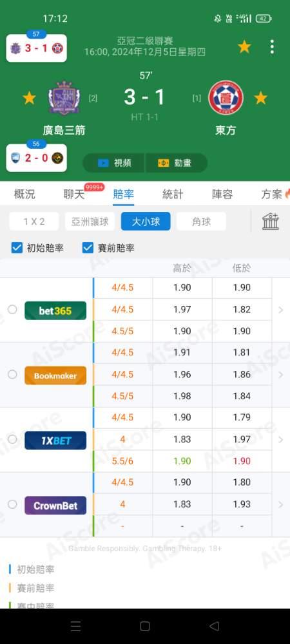Tap 1XBET live under odds 1.90 in red
The height and width of the screenshot is (644, 290).
click(242, 461)
